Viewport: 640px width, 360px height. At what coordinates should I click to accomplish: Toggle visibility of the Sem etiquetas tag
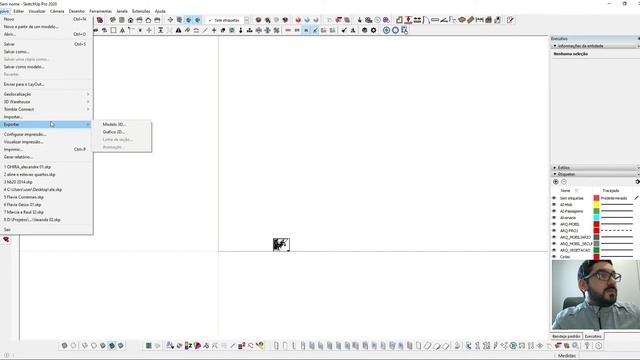click(554, 198)
